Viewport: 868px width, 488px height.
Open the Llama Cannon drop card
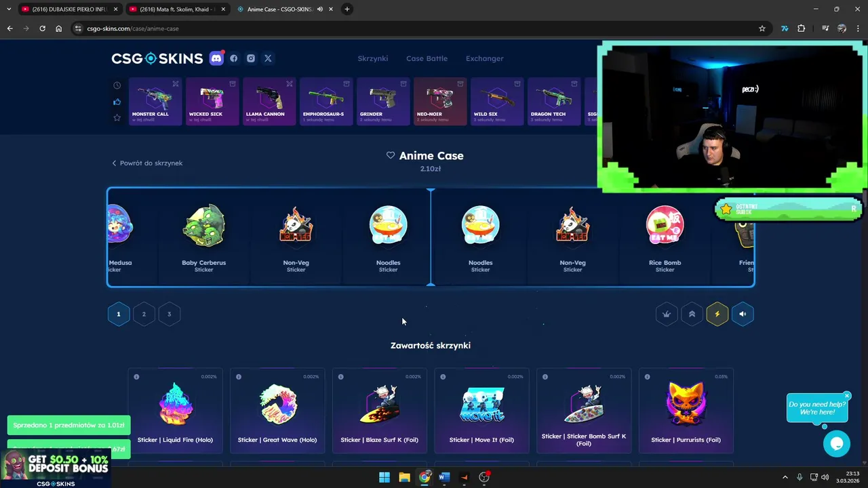tap(269, 102)
